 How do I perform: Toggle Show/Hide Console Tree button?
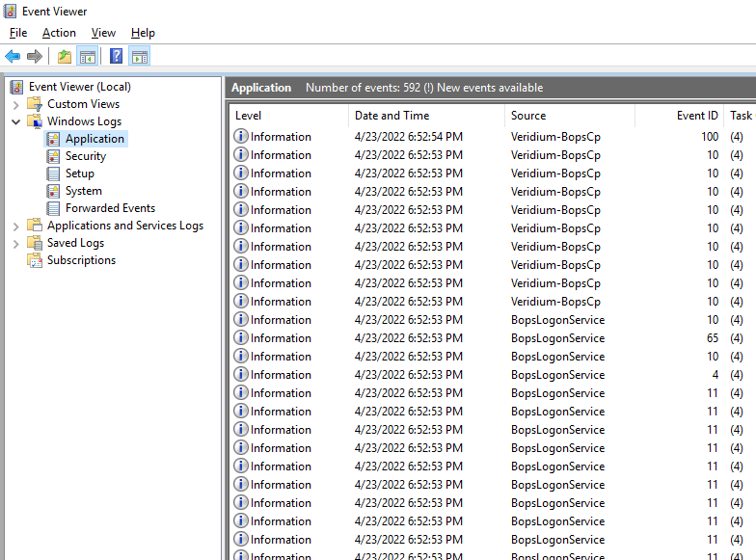click(87, 56)
